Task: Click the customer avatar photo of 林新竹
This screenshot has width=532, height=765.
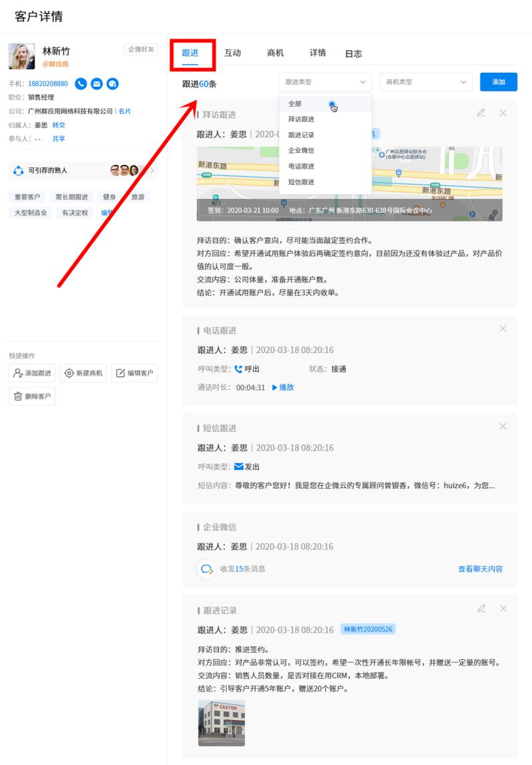Action: [x=22, y=56]
